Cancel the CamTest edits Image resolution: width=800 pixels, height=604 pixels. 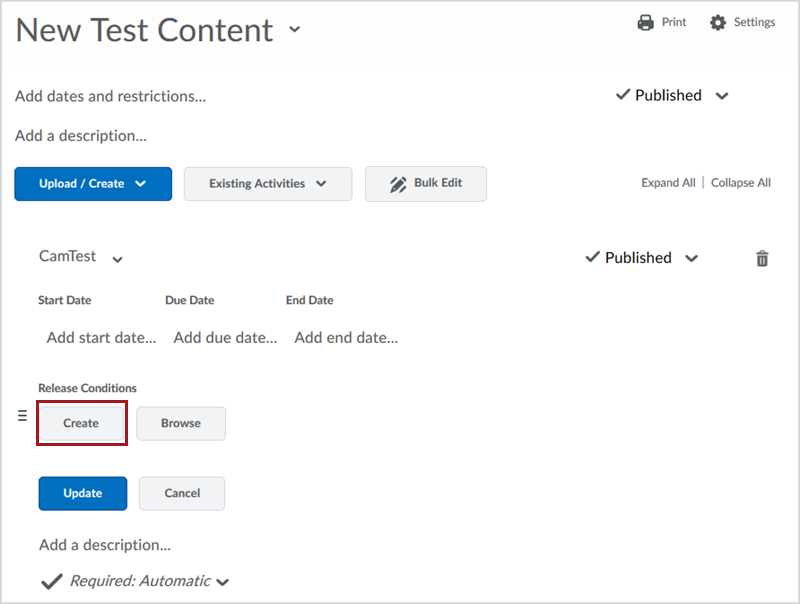(182, 493)
